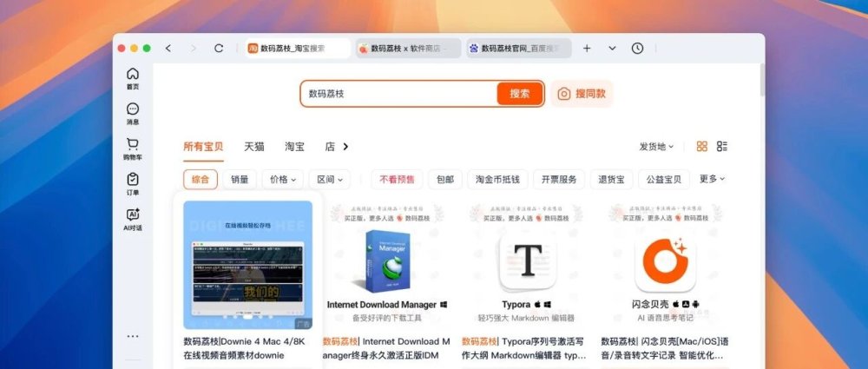Open 闪念贝壳[Mac/iOS] listing title
Viewport: 868px width, 369px height.
(x=665, y=348)
